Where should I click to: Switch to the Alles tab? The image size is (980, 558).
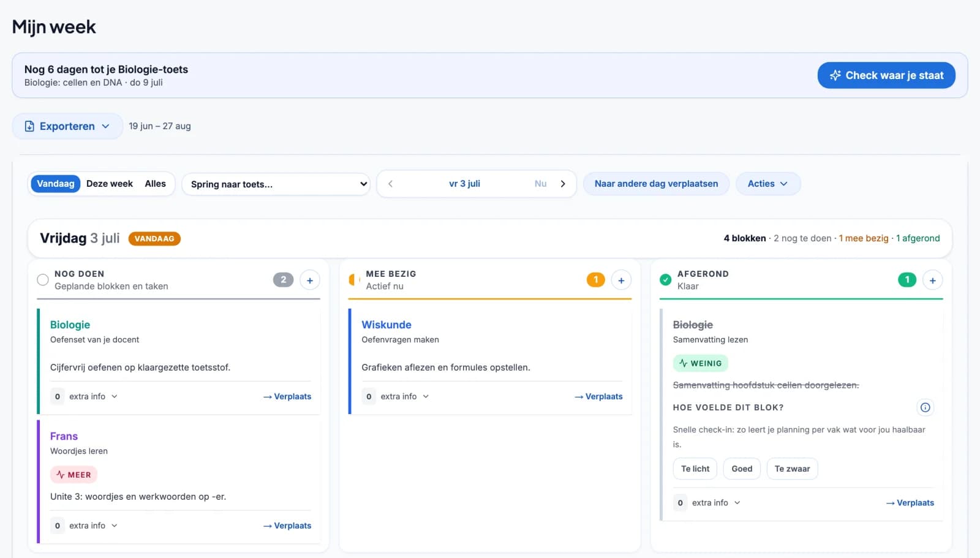click(x=156, y=184)
